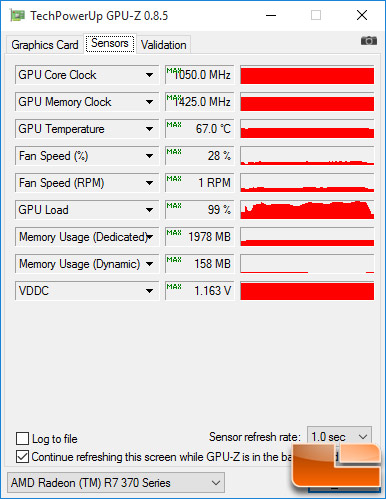This screenshot has height=499, width=386.
Task: Close the GPU-Z window
Action: pos(362,15)
